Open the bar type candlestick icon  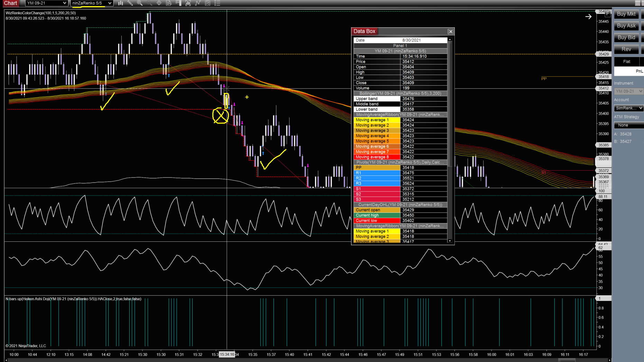pyautogui.click(x=120, y=3)
